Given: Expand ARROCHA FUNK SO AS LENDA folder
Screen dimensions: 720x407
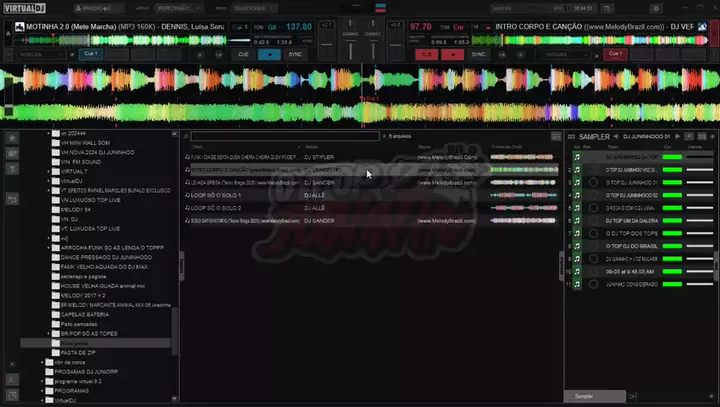Looking at the screenshot, I should 49,248.
